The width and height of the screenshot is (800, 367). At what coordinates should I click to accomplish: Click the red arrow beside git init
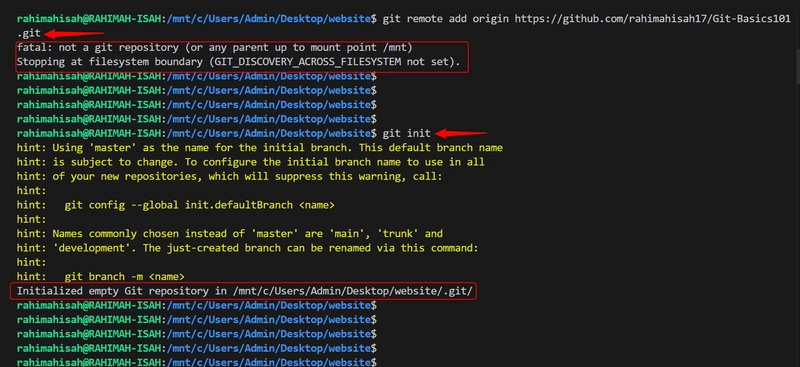(x=461, y=134)
